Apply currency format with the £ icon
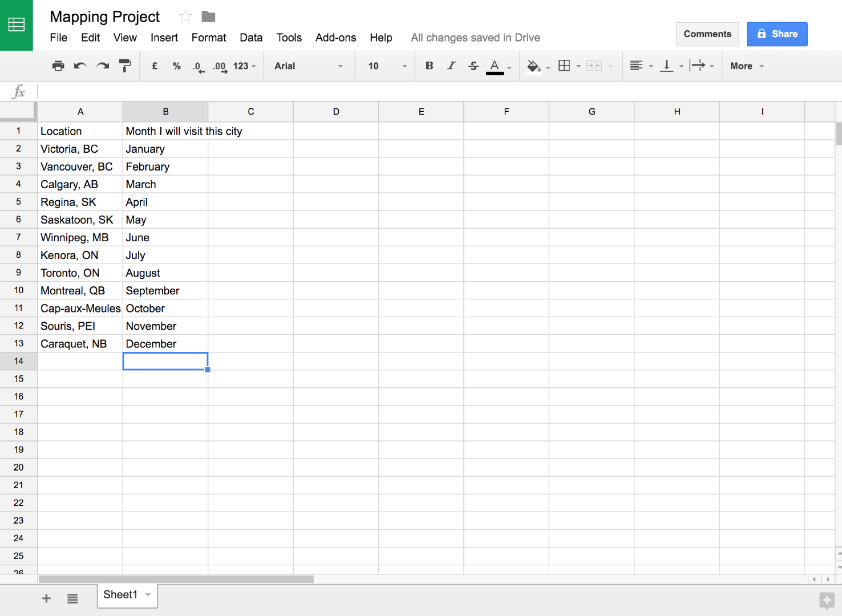Viewport: 842px width, 616px height. 154,66
